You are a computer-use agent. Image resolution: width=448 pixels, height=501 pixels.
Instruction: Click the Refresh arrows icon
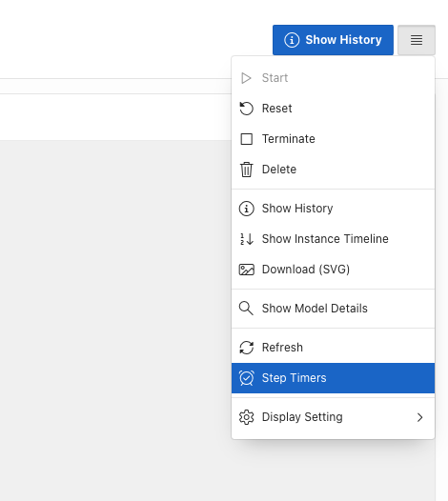(x=247, y=348)
